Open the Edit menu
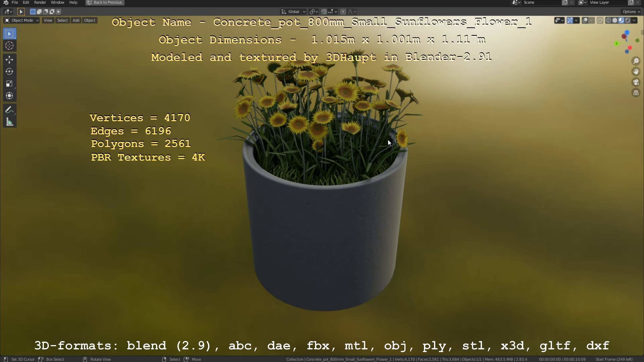 26,2
